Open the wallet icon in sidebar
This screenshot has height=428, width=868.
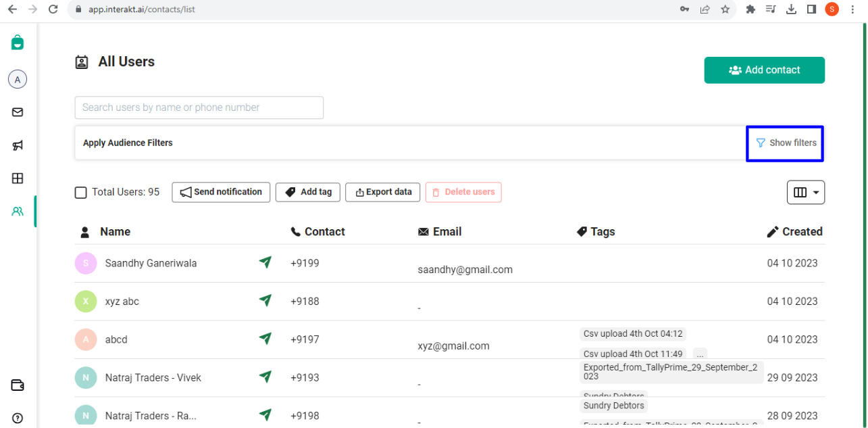coord(18,385)
